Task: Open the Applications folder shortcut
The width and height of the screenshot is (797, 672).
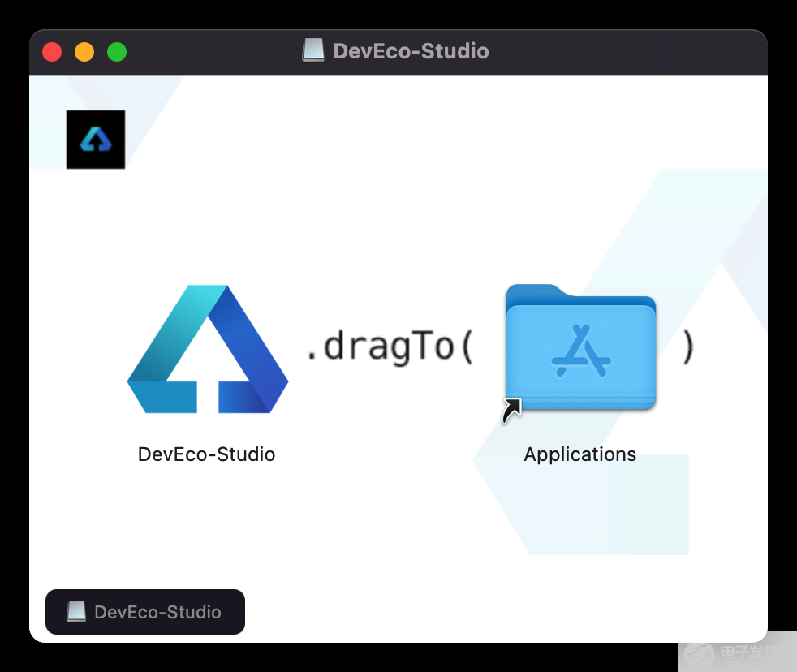Action: 580,347
